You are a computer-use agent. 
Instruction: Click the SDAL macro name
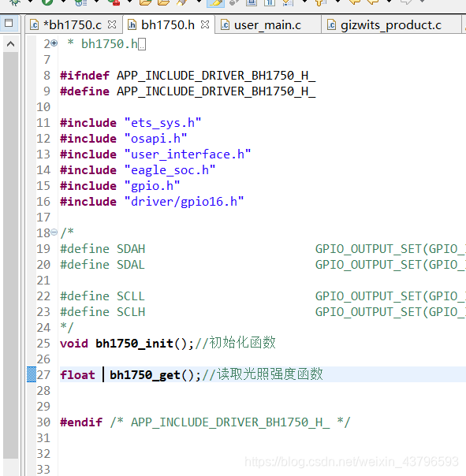131,265
